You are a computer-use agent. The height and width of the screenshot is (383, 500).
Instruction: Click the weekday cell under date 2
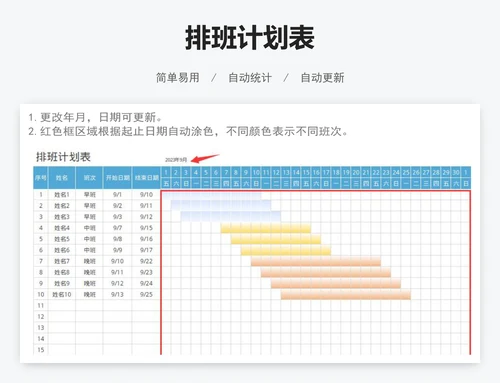pos(176,183)
